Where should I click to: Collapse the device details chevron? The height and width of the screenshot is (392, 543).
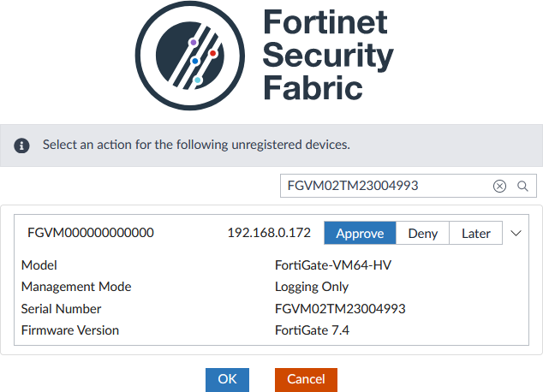516,233
